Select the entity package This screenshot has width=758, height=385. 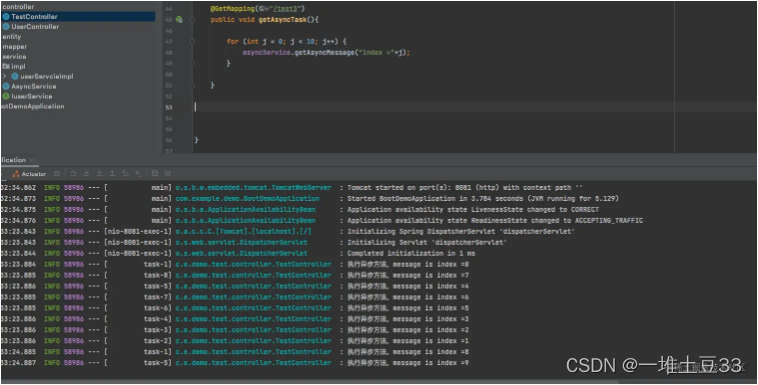point(12,37)
